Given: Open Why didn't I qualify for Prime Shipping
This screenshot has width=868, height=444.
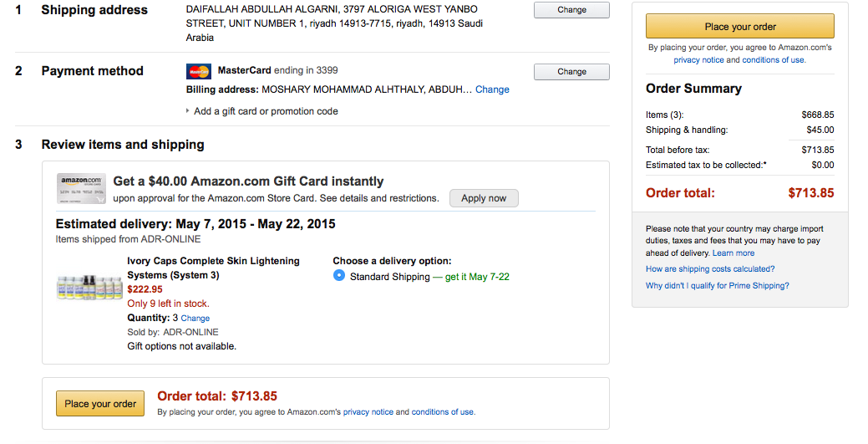Looking at the screenshot, I should tap(717, 286).
